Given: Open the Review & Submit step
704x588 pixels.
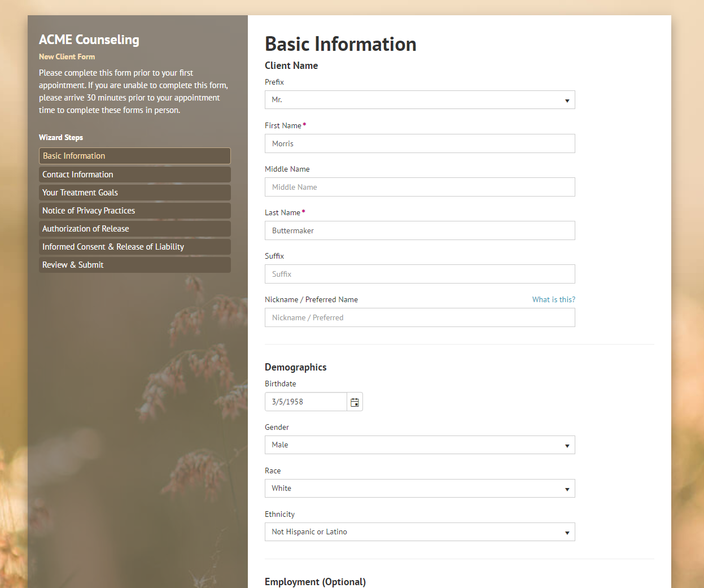Looking at the screenshot, I should click(135, 265).
